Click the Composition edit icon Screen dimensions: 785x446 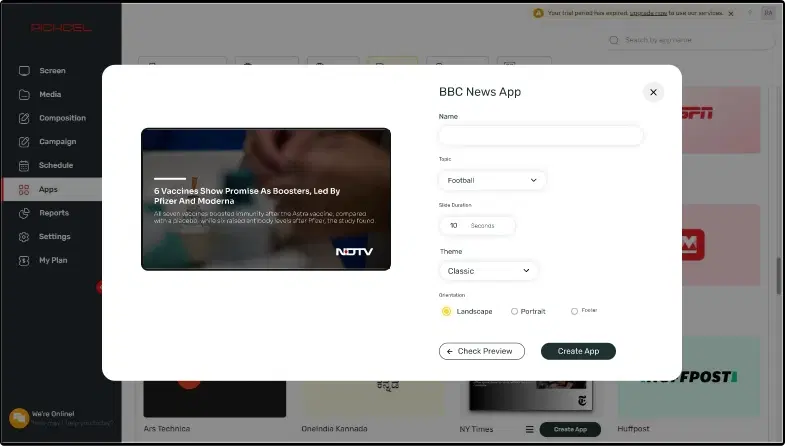pos(24,118)
